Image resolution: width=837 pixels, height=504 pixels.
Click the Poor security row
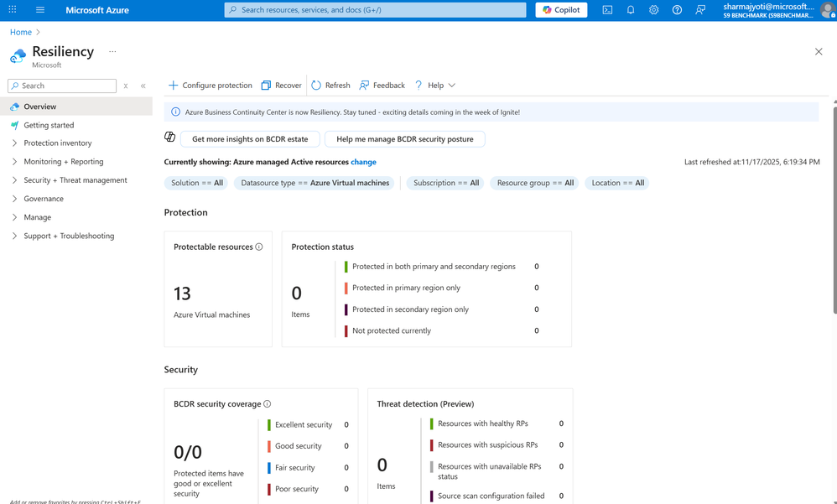[308, 489]
